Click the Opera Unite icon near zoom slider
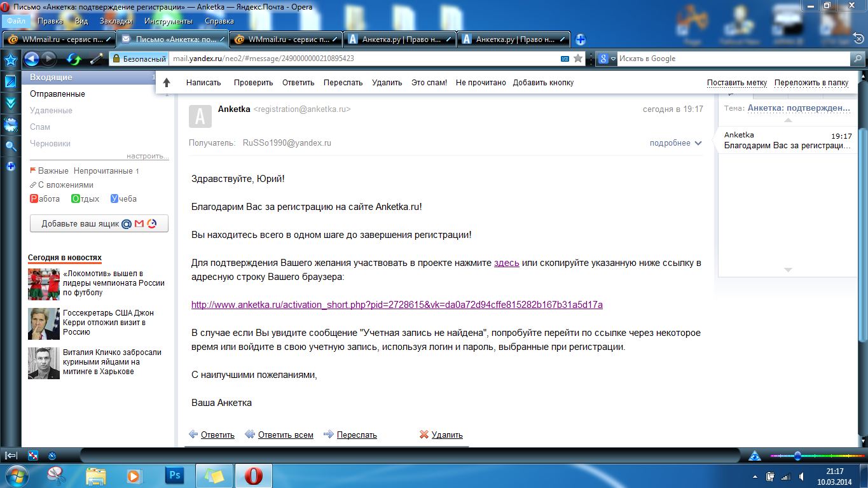Image resolution: width=868 pixels, height=488 pixels. (x=754, y=456)
